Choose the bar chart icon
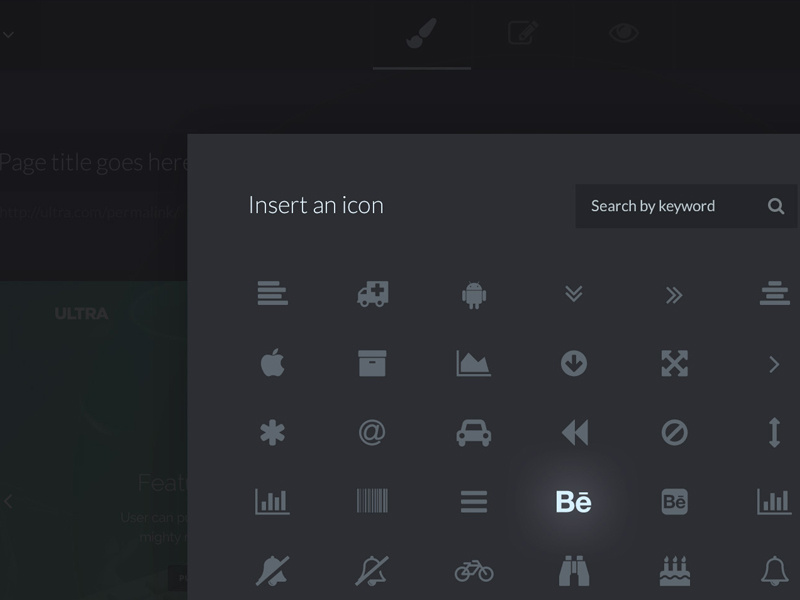Screen dimensions: 800x600 coord(273,502)
